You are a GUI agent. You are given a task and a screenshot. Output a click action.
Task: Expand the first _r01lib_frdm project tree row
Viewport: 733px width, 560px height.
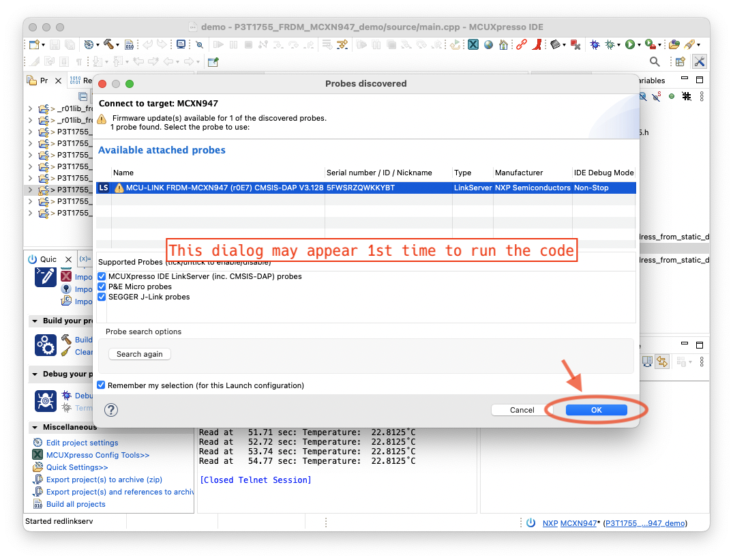[31, 108]
